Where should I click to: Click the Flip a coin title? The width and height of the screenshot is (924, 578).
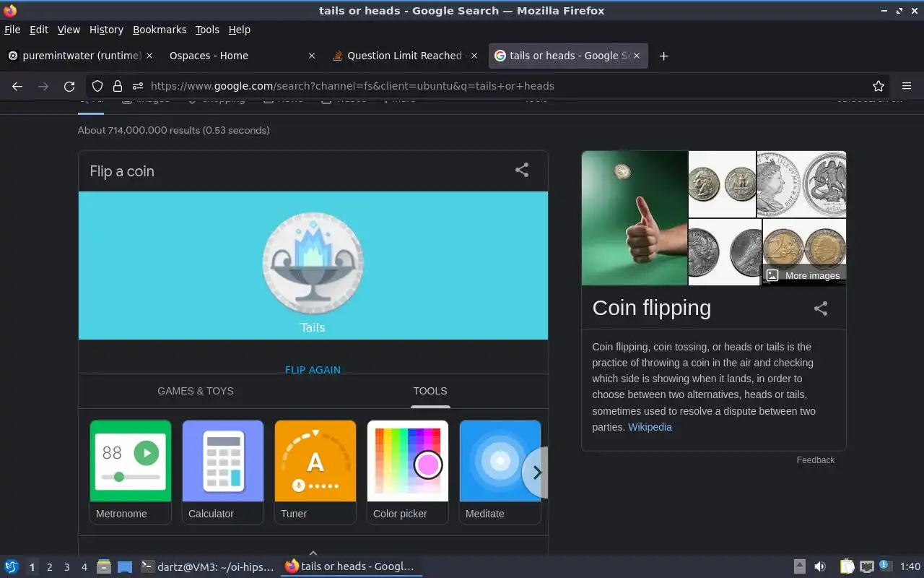(122, 171)
